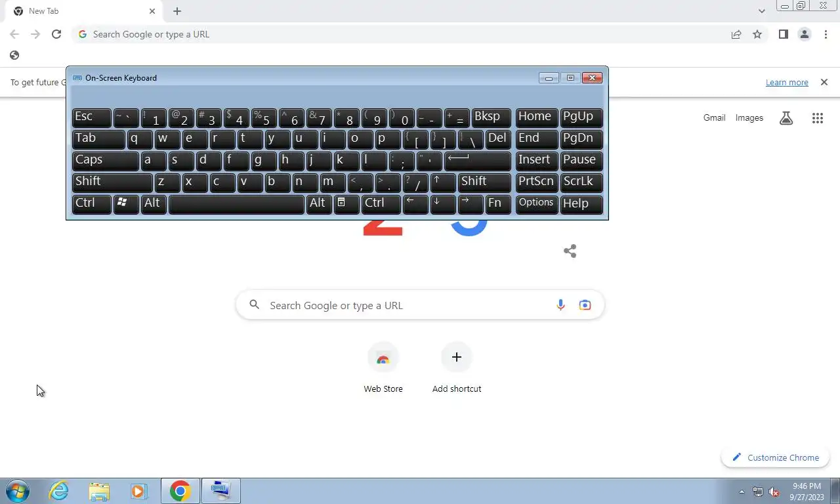Open Google Images link
The height and width of the screenshot is (504, 840).
[x=749, y=117]
